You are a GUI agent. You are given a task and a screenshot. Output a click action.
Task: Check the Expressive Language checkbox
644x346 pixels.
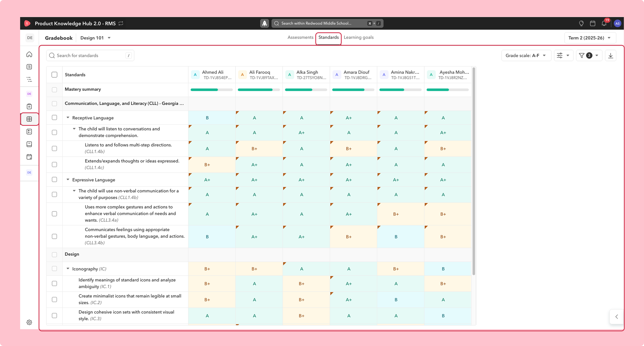(x=54, y=180)
